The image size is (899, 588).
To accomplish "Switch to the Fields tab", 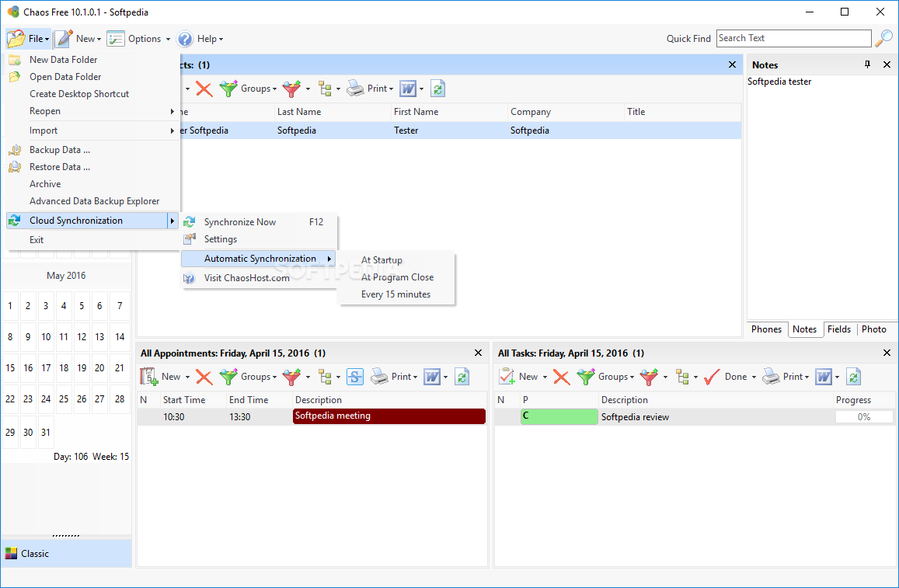I will (839, 329).
